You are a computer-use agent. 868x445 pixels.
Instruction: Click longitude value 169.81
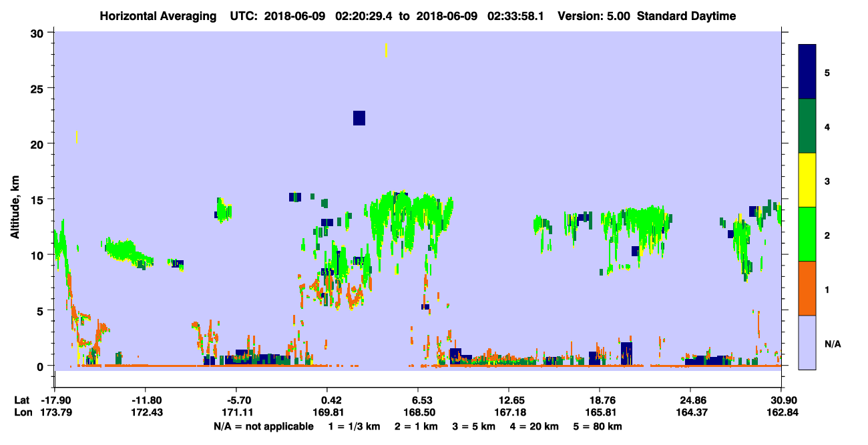(327, 413)
